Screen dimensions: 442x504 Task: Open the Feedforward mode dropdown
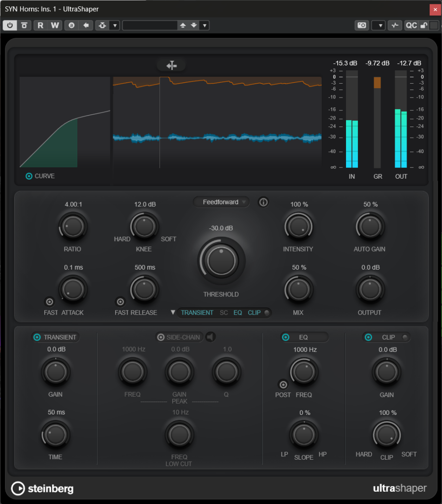221,202
